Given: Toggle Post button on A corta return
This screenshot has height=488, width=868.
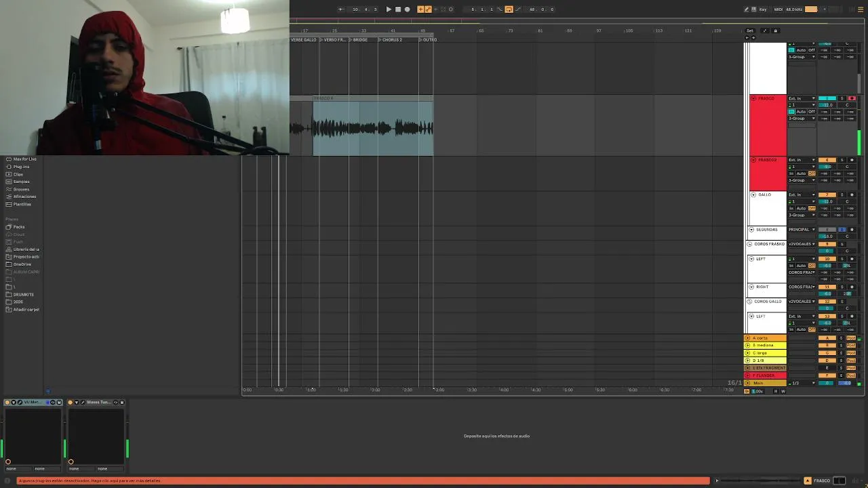Looking at the screenshot, I should point(851,338).
